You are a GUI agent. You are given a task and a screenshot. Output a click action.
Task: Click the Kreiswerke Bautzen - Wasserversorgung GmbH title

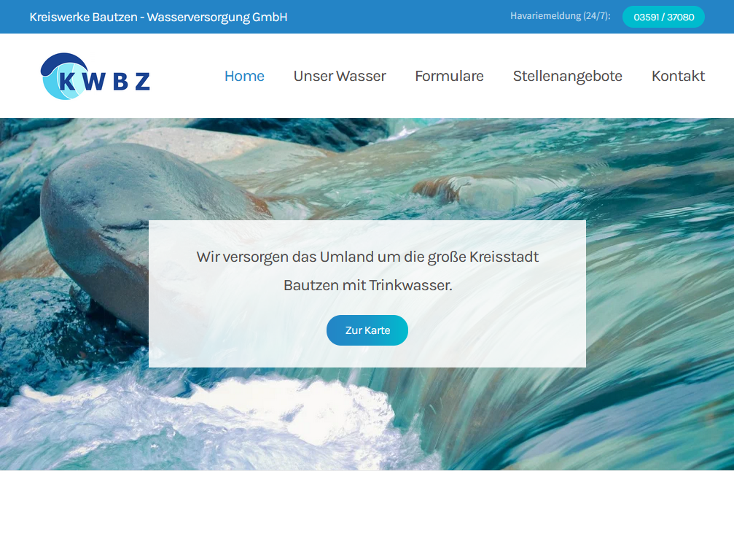pyautogui.click(x=158, y=17)
